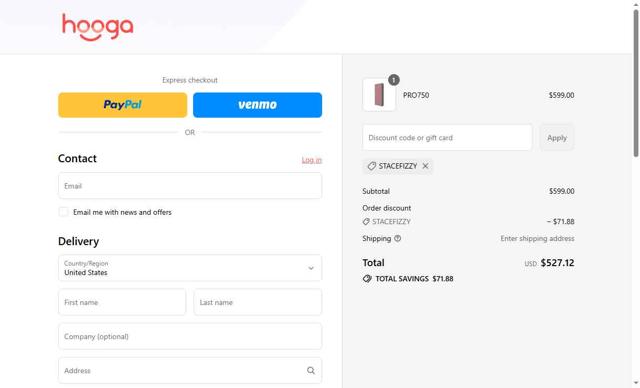640x388 pixels.
Task: Click the PRO750 product name
Action: pos(416,95)
